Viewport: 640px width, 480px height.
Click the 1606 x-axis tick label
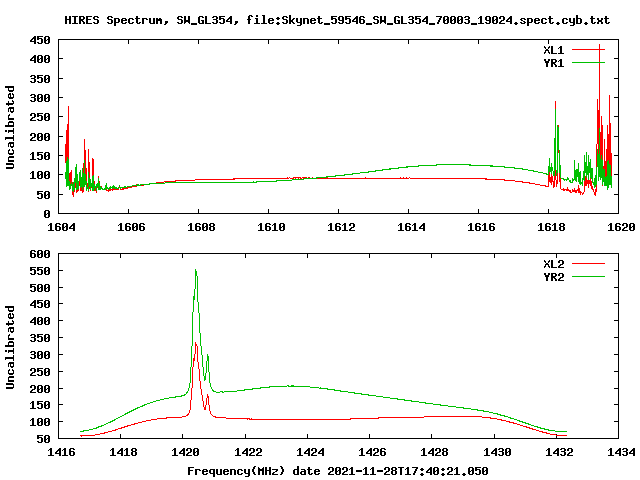[x=131, y=227]
